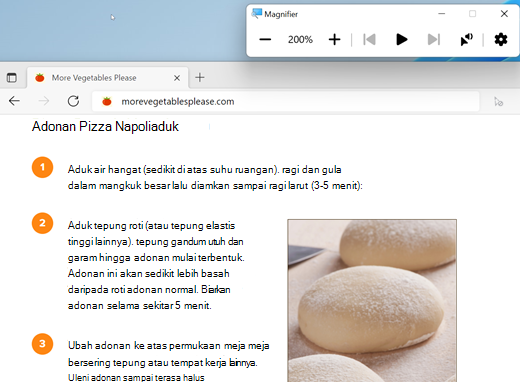Click text 'Ubah adonan ke atas permukaan meja meja'
520x382 pixels.
pos(169,346)
